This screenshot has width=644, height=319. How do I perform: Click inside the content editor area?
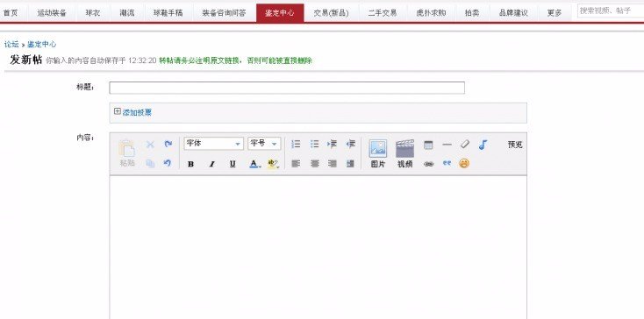[x=318, y=247]
